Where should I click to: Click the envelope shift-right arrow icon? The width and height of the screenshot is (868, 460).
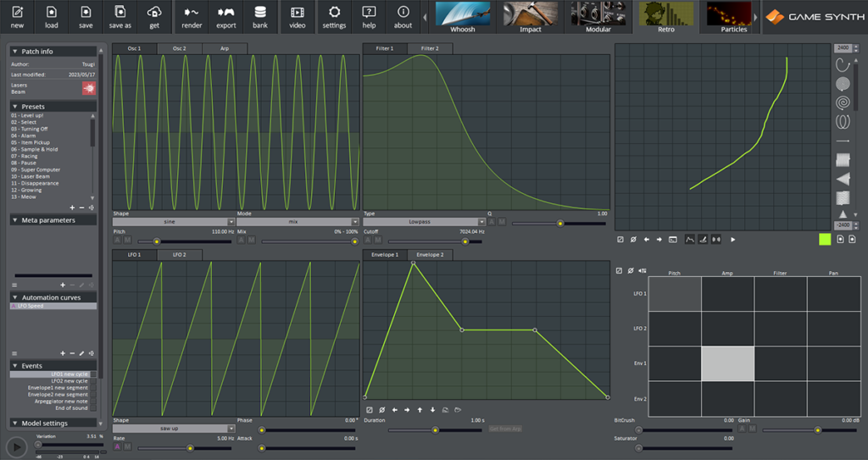tap(407, 410)
